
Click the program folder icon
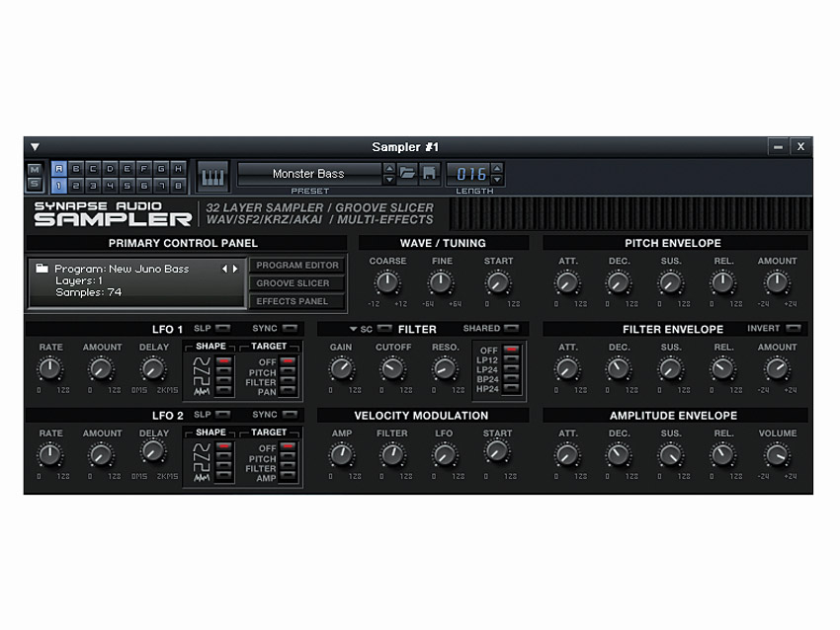(42, 269)
